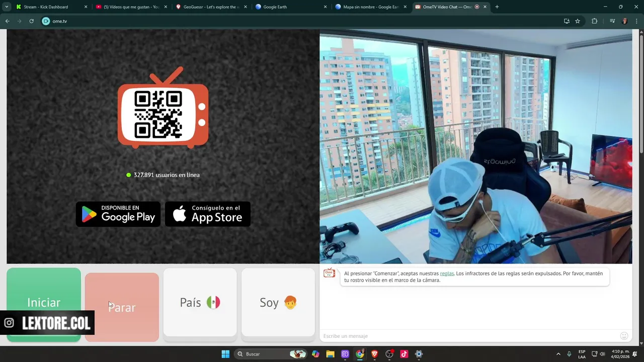Open TikTok app from the taskbar
Image resolution: width=644 pixels, height=362 pixels.
404,354
